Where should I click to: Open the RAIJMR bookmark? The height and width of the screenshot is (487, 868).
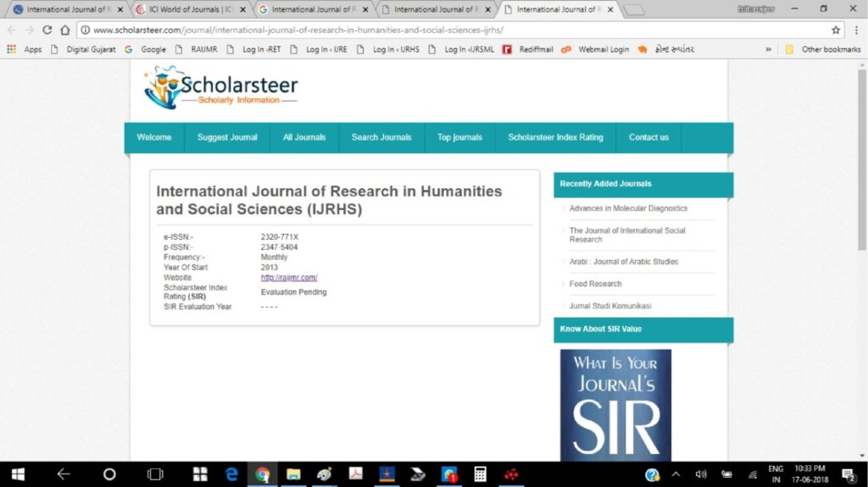click(197, 49)
